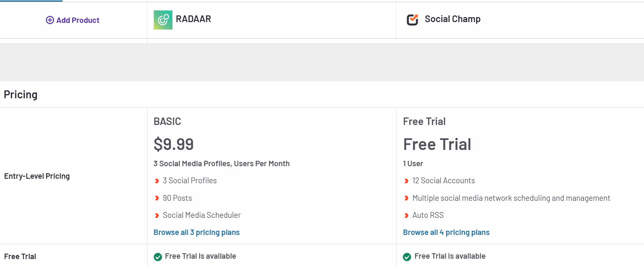Click the RADAAR product logo icon
This screenshot has width=644, height=267.
163,20
